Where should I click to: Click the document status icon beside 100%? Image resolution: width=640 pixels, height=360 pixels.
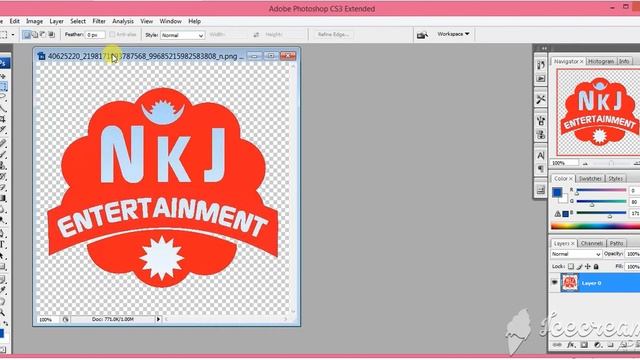pyautogui.click(x=66, y=319)
